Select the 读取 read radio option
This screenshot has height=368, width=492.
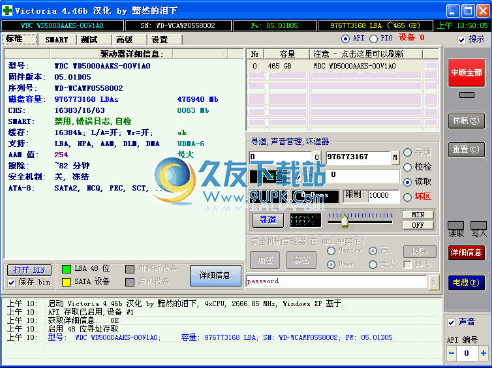tap(407, 182)
